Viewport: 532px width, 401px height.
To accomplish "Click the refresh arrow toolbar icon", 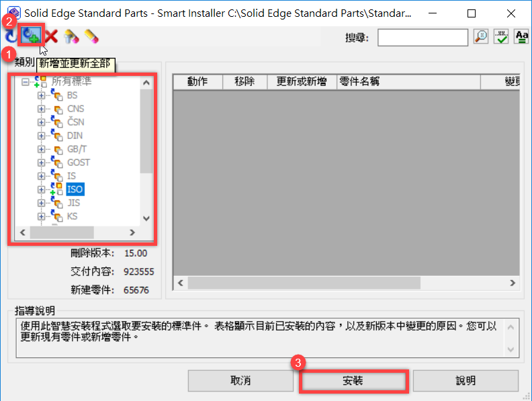I will click(10, 36).
